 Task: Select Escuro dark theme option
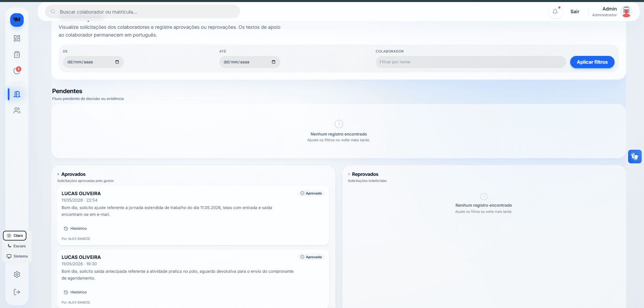pos(17,246)
